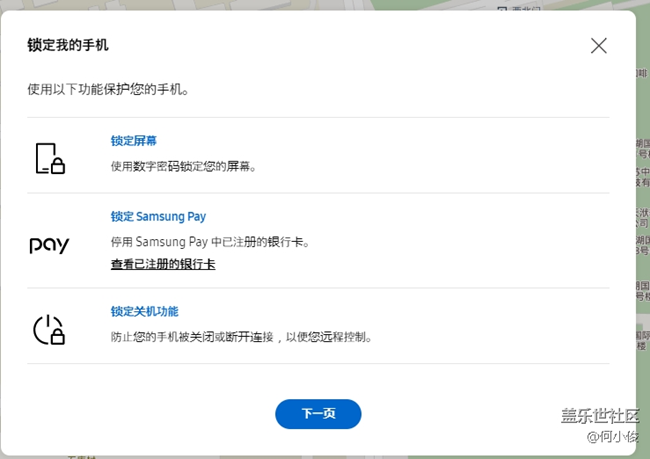The height and width of the screenshot is (459, 650).
Task: Click the phone lock screen icon
Action: 50,158
